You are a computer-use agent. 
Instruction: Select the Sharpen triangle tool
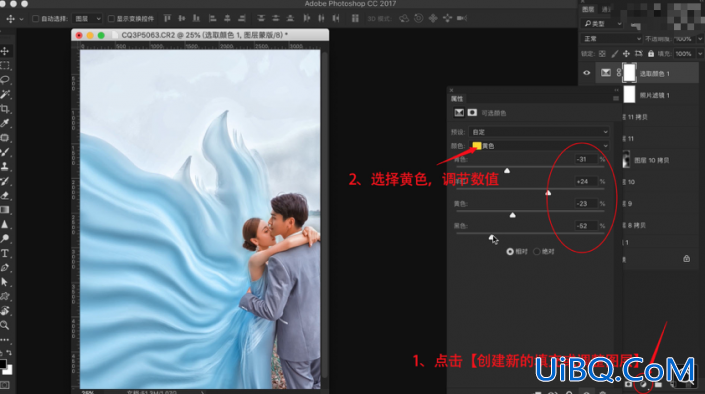coord(5,224)
